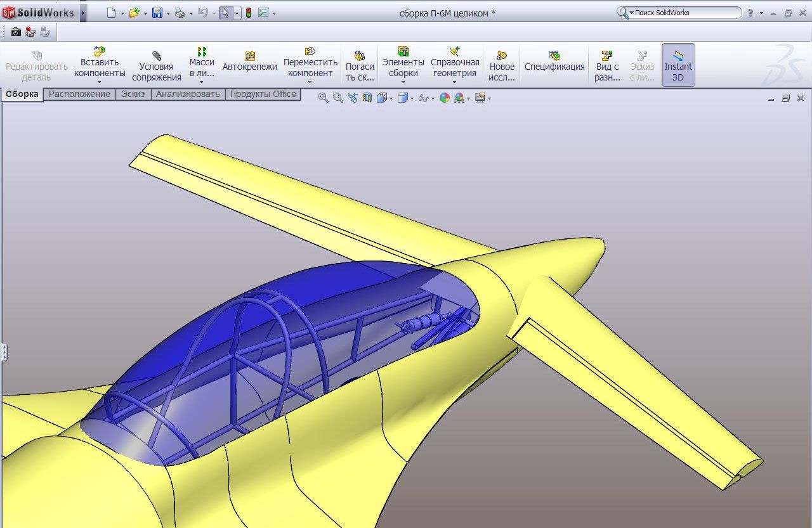
Task: Click the Print icon
Action: tap(180, 13)
